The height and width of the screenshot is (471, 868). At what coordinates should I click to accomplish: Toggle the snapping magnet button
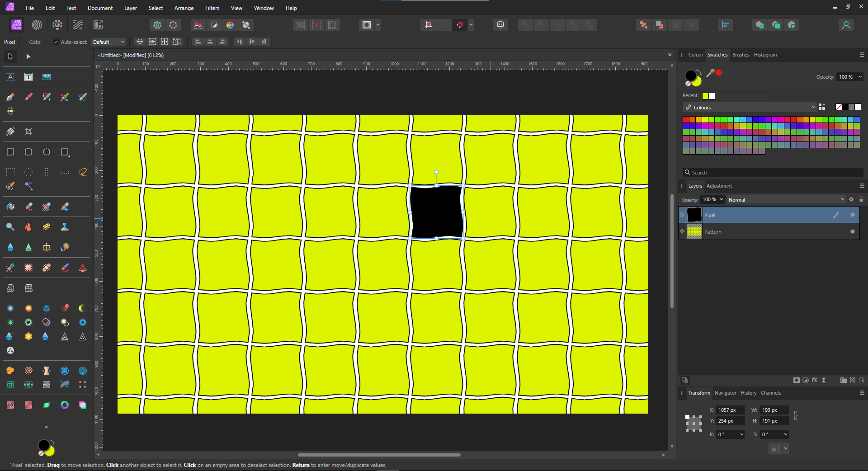tap(460, 25)
